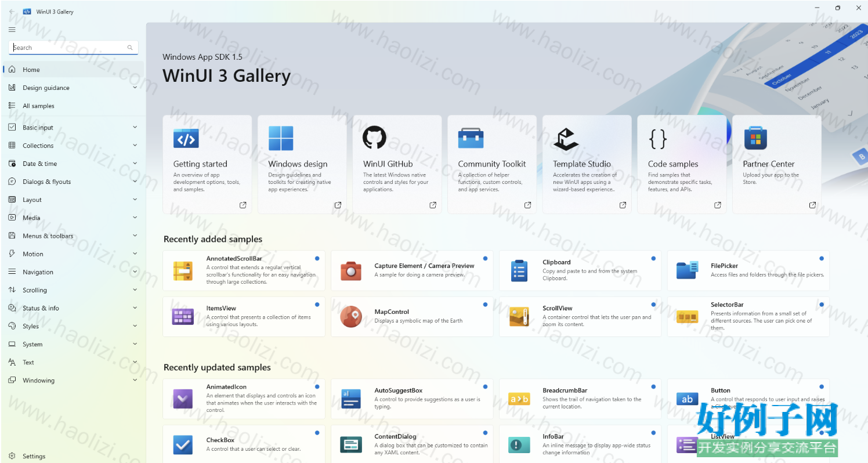Click the 'WinUI 3 Gallery' page title

[227, 76]
